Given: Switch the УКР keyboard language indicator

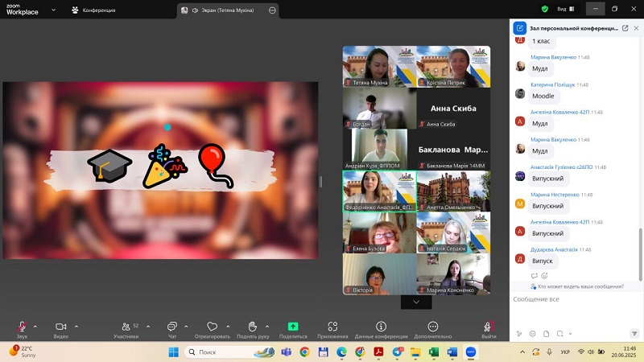Looking at the screenshot, I should [x=565, y=352].
